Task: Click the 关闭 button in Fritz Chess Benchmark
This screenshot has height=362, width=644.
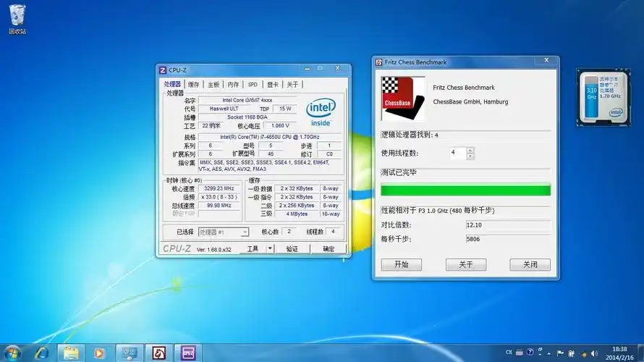Action: click(530, 264)
